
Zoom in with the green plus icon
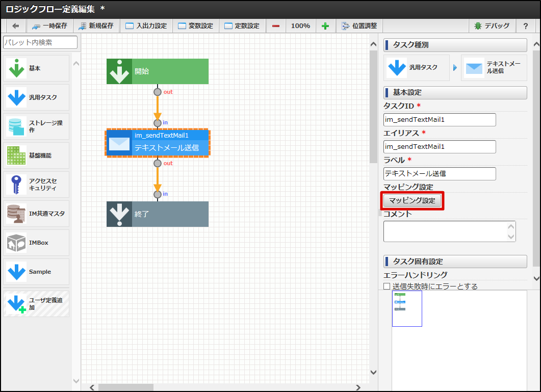[x=325, y=26]
